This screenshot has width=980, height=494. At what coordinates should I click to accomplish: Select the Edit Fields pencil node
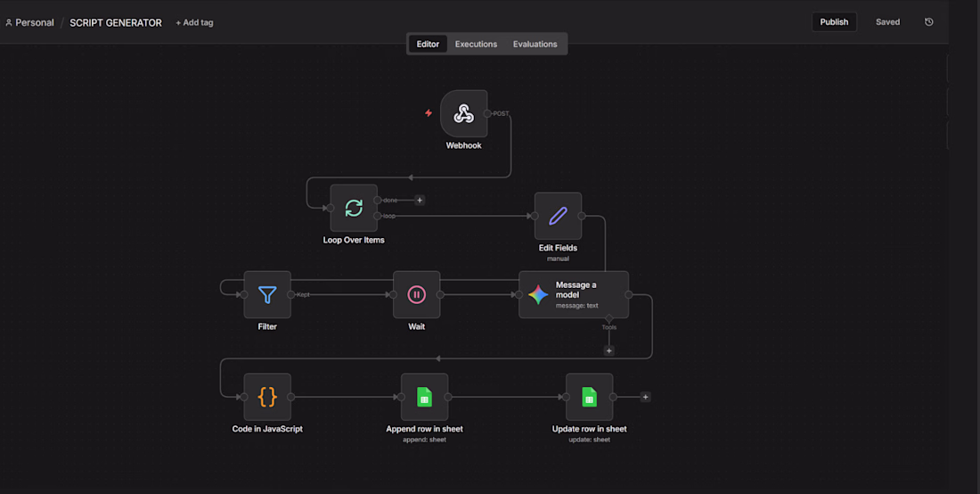pos(558,216)
